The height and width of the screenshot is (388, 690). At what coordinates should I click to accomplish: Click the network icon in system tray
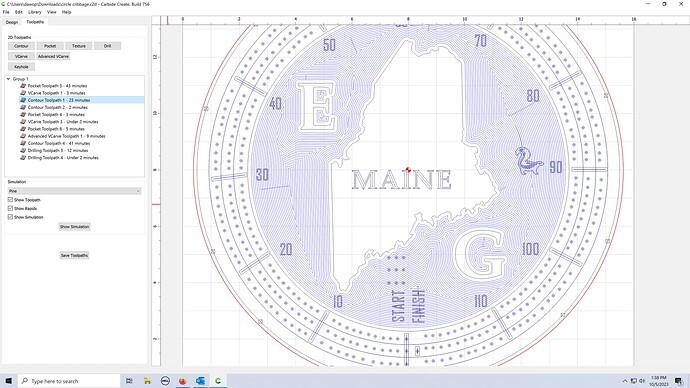[x=634, y=381]
